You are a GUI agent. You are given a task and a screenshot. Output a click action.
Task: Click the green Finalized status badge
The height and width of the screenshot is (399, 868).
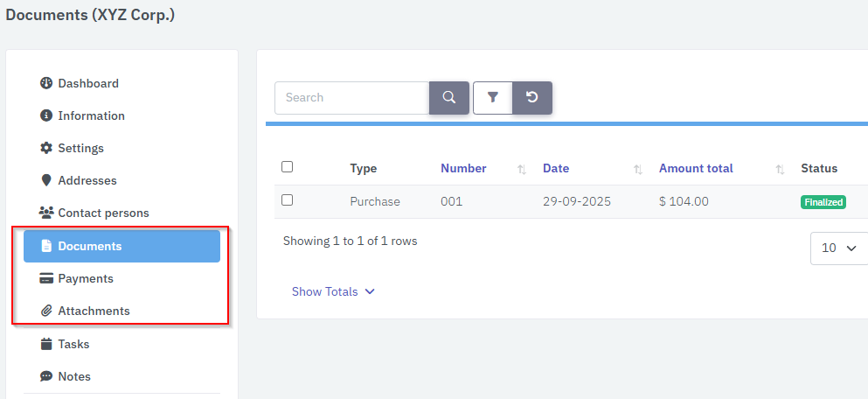point(823,202)
